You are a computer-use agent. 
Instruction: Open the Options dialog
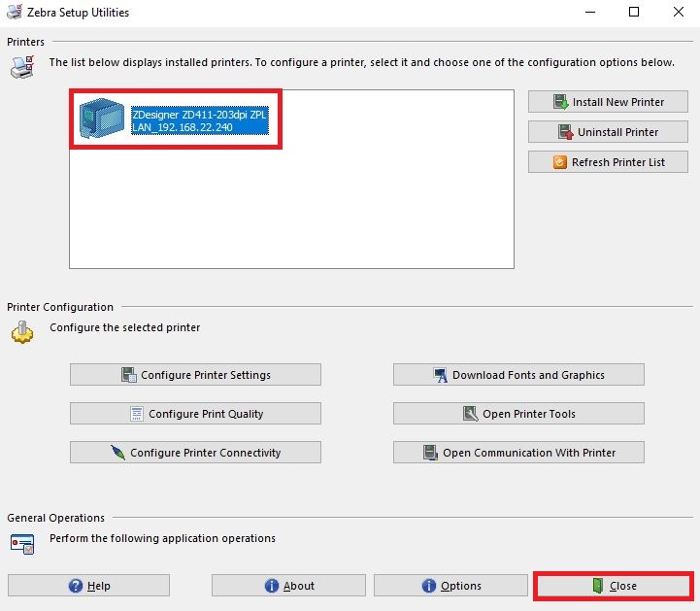click(x=450, y=585)
